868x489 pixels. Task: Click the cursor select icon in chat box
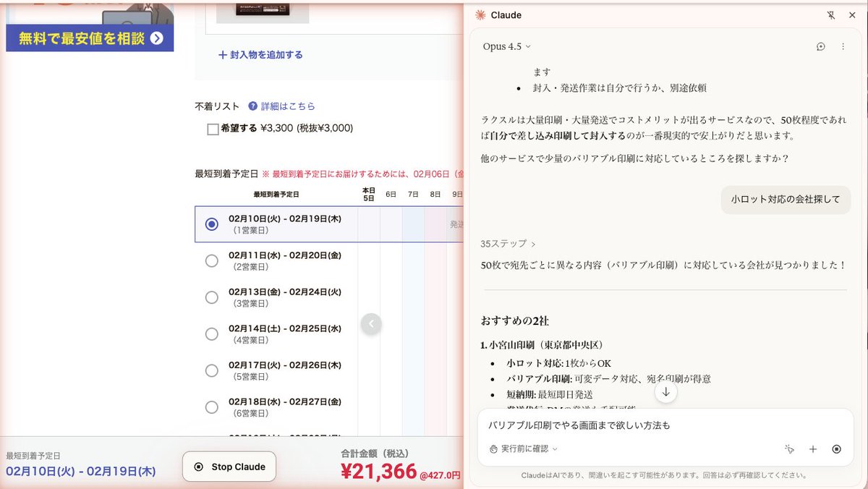(790, 449)
